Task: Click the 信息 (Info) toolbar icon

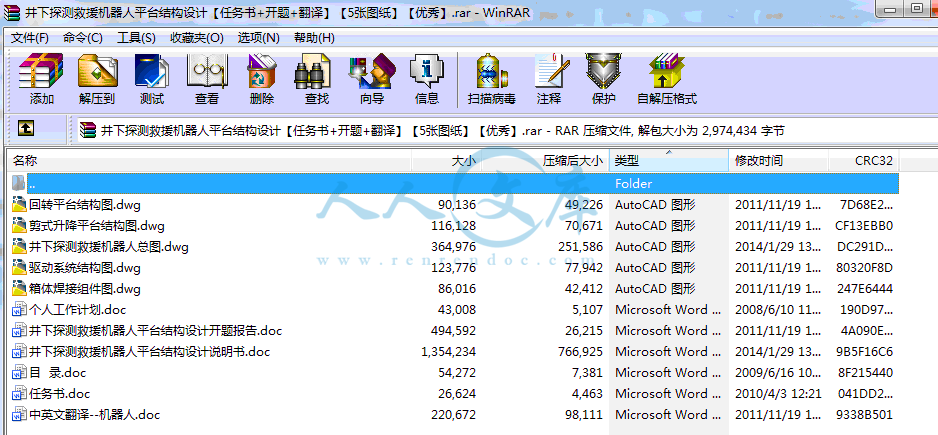Action: tap(427, 72)
